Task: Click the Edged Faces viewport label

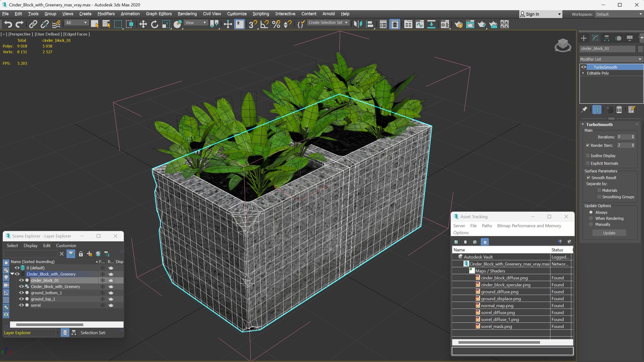Action: pyautogui.click(x=77, y=34)
